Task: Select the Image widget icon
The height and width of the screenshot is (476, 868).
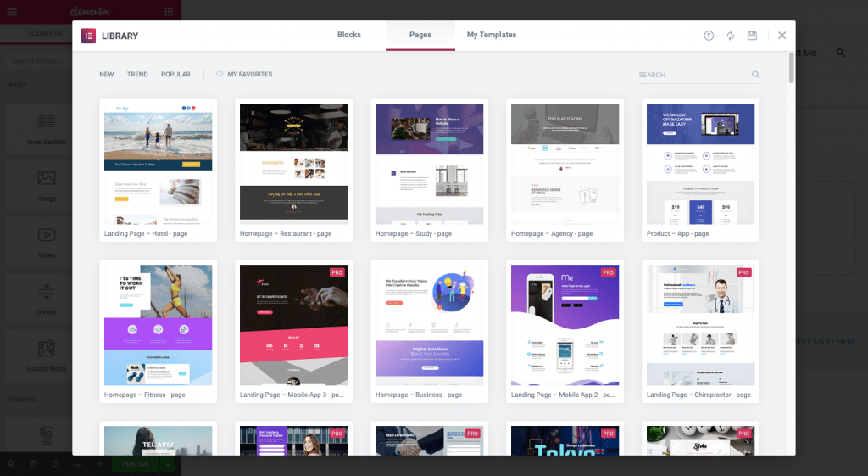Action: (47, 178)
